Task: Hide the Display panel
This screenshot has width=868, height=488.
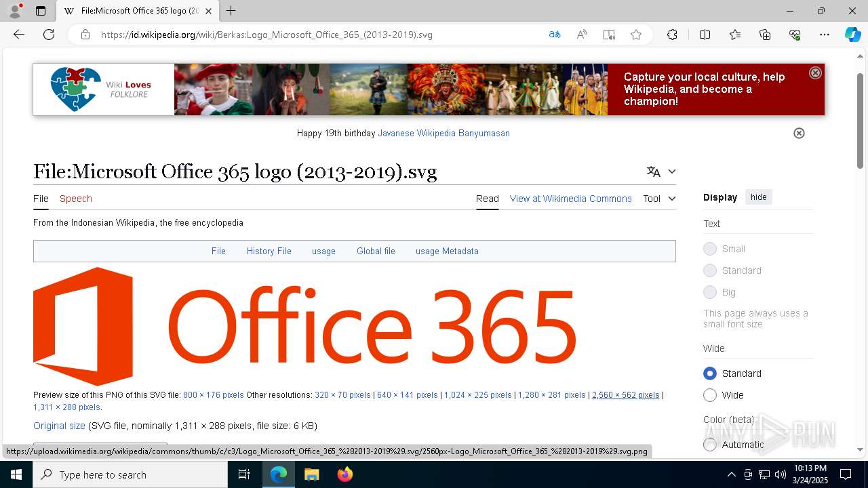Action: [759, 197]
